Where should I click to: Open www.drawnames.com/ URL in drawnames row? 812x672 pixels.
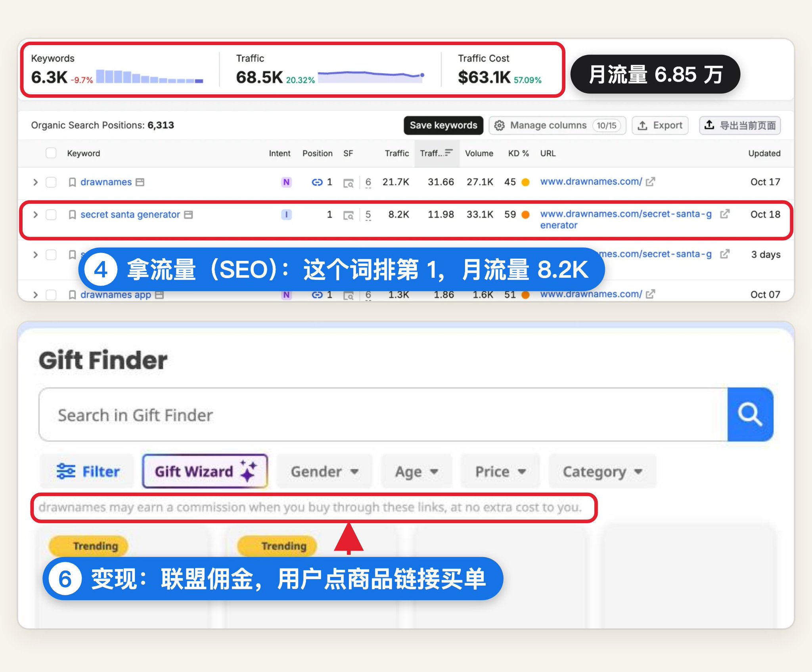click(591, 181)
